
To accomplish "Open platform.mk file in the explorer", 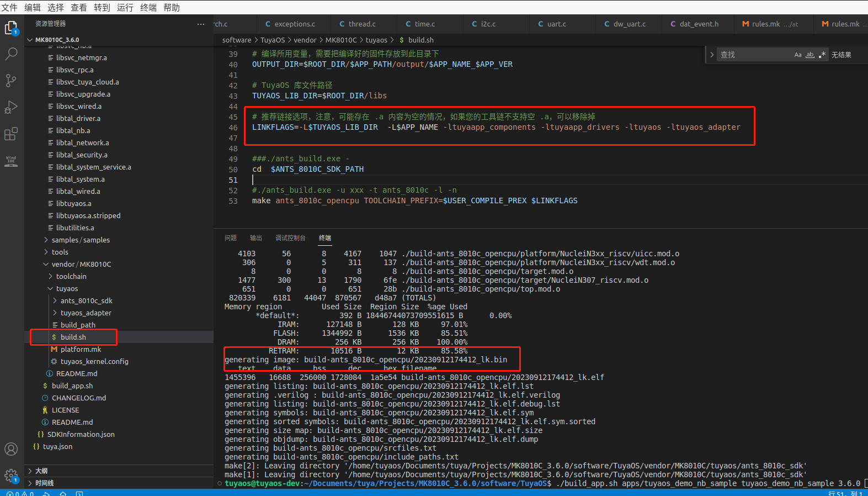I will tap(81, 349).
